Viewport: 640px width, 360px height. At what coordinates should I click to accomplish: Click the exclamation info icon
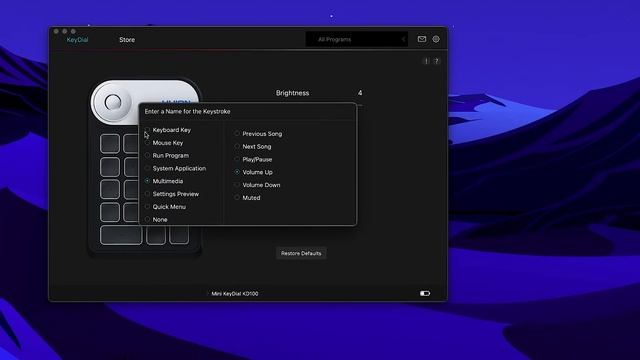(x=426, y=61)
